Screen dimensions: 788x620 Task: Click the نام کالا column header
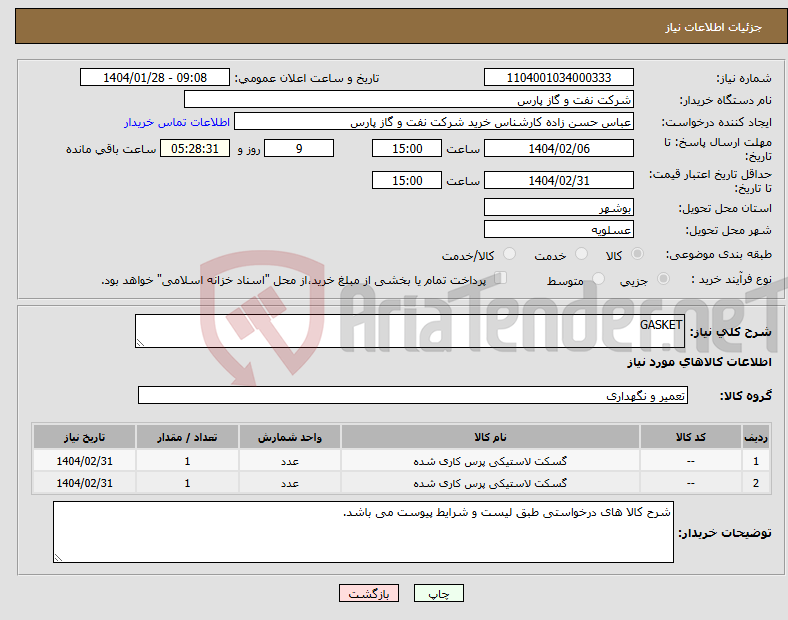pyautogui.click(x=490, y=437)
